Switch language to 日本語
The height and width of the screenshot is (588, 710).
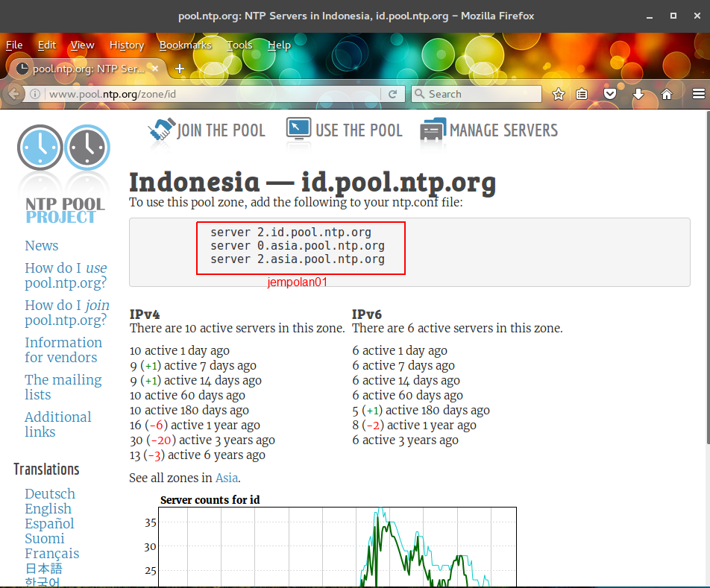43,568
